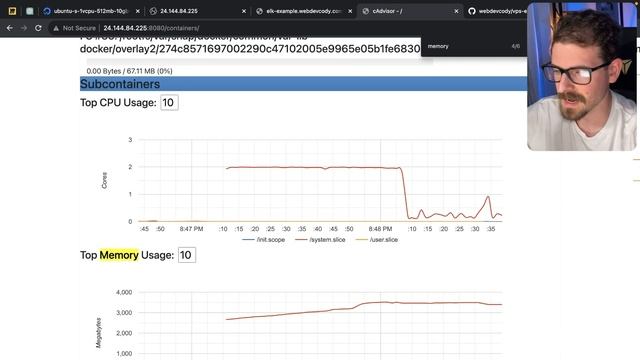Click the Cores axis label

coord(104,180)
